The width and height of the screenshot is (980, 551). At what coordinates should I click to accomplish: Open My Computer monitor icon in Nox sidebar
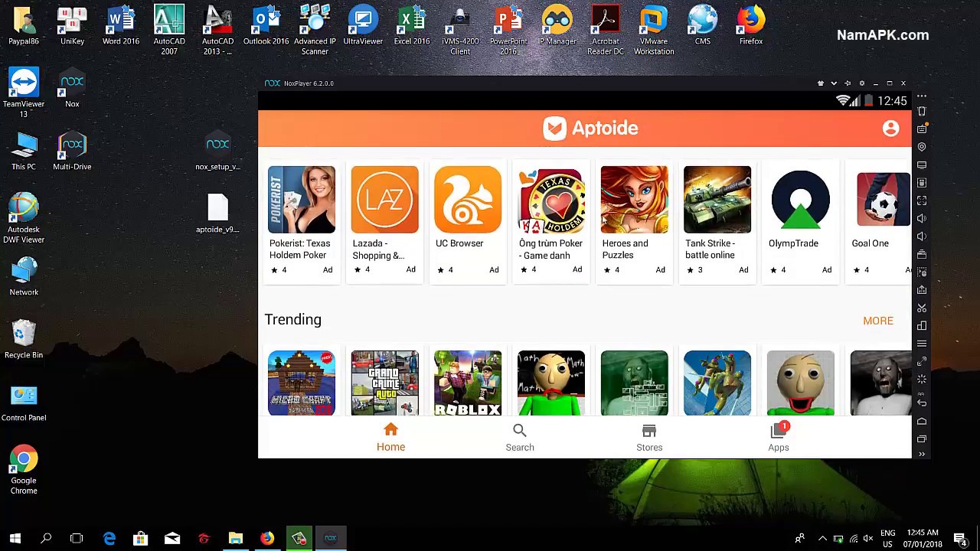point(922,165)
